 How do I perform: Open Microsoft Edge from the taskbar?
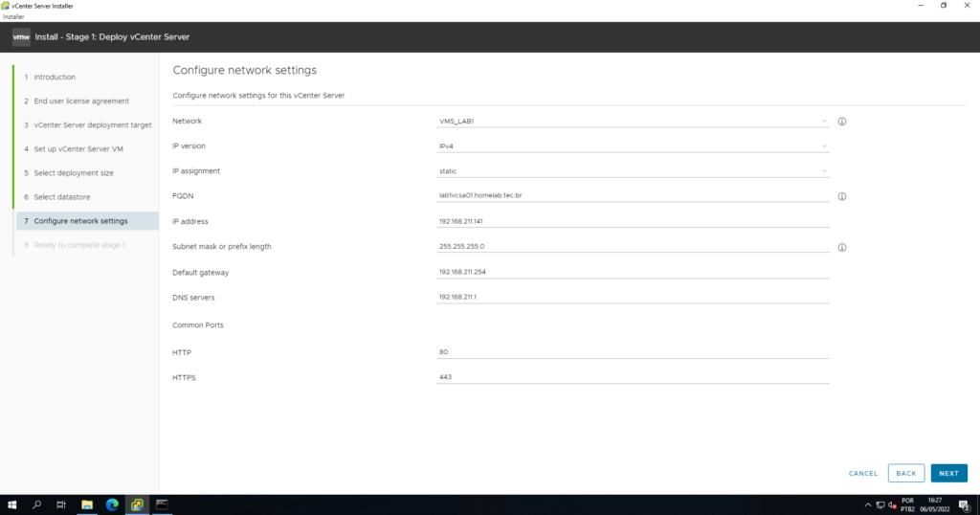coord(112,504)
